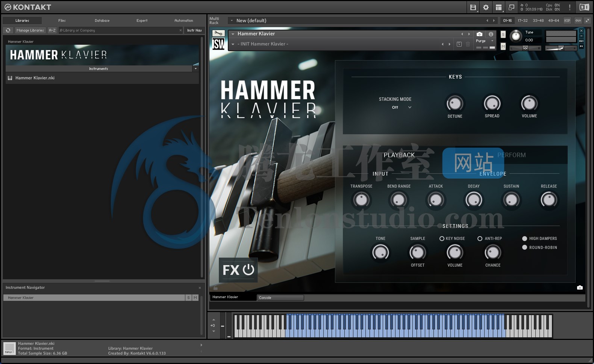Screen dimensions: 594x364
Task: Sort libraries with A-Z button
Action: (52, 30)
